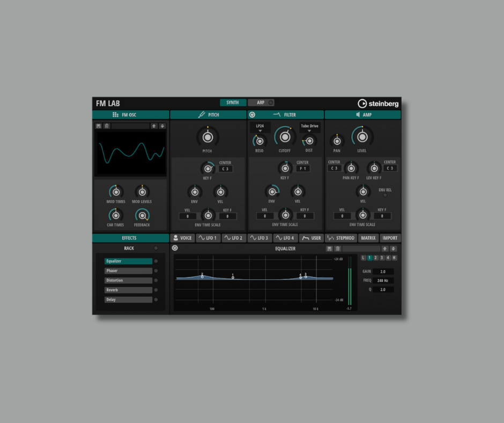Click the speaker icon in Amp header
504x423 pixels.
point(358,114)
